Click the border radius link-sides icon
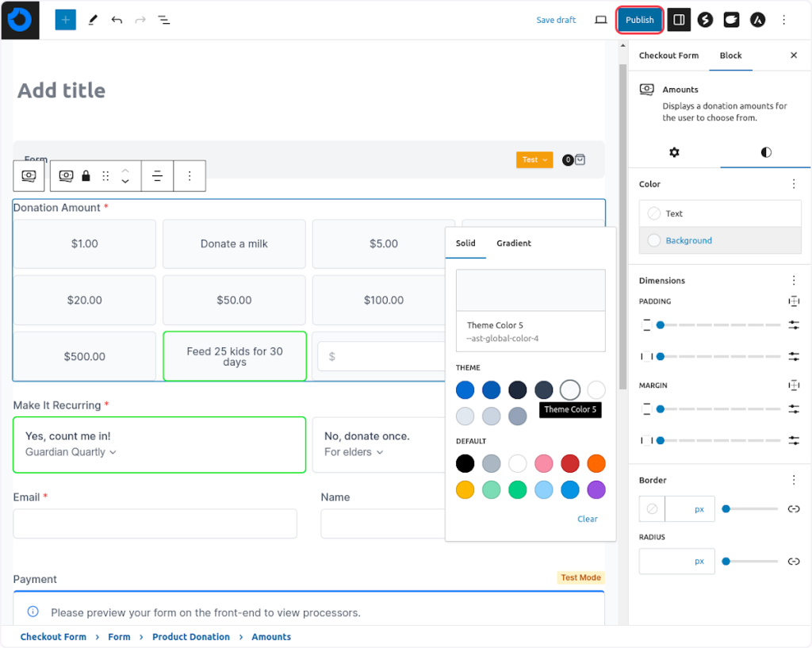Screen dimensions: 812x648 click(793, 562)
